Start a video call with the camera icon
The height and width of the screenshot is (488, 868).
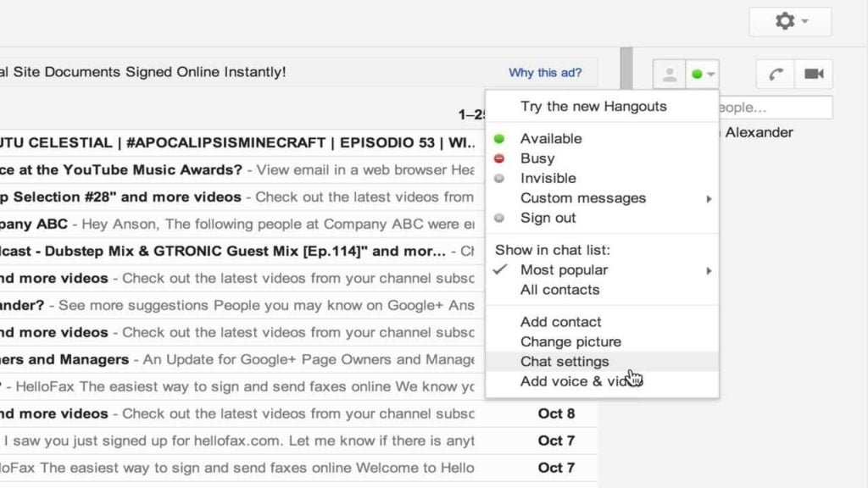click(x=814, y=74)
